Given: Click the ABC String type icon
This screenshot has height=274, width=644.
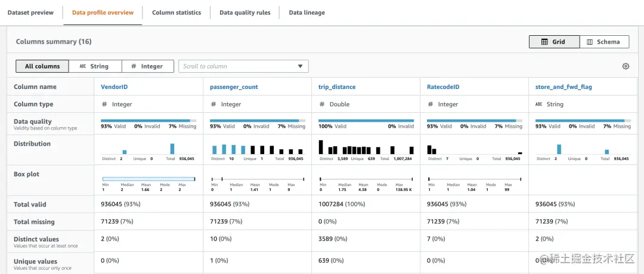Looking at the screenshot, I should click(82, 66).
